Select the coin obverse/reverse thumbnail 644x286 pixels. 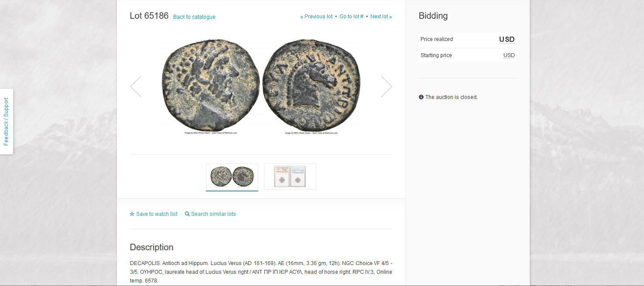(x=232, y=177)
